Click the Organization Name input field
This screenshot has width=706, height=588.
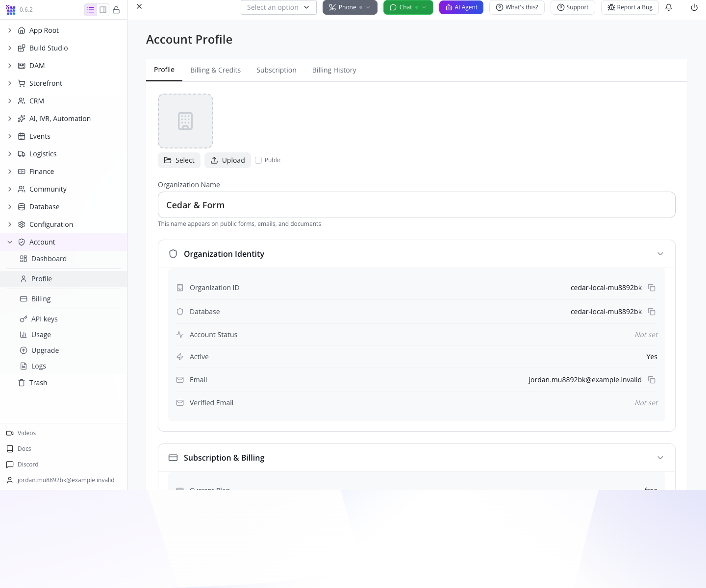(417, 205)
